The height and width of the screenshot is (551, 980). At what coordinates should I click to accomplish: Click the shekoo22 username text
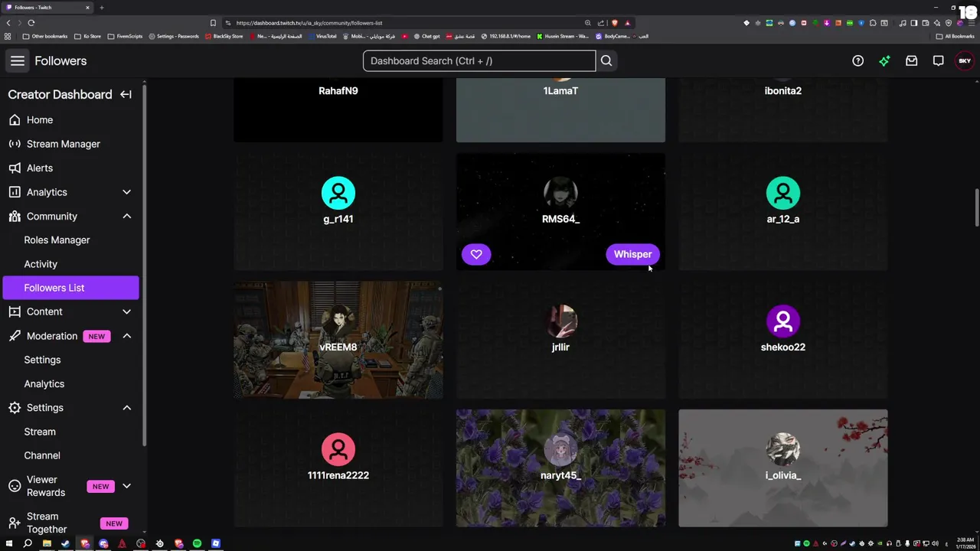(x=782, y=347)
